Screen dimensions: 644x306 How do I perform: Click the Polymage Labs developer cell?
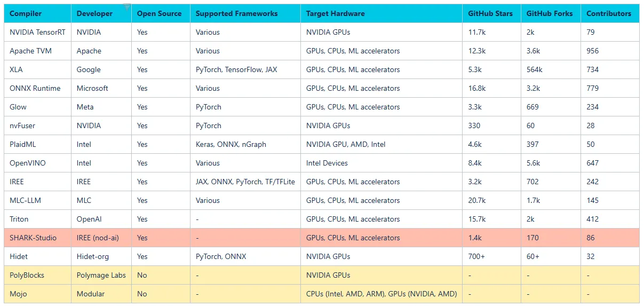101,275
